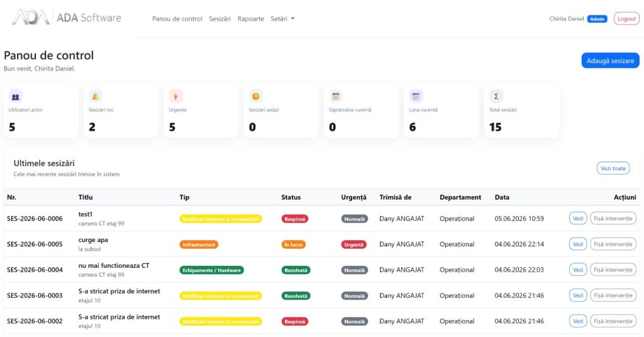Click Vezi for ticket SES-2026-06-0006

tap(578, 218)
